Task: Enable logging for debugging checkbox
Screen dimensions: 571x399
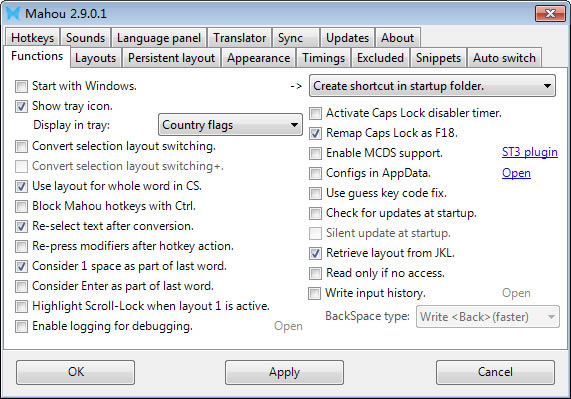Action: click(x=21, y=327)
